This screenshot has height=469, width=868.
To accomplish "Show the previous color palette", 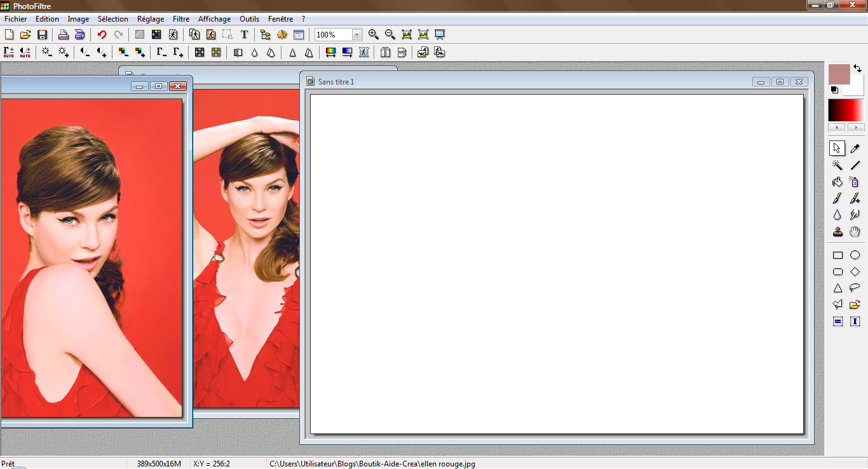I will coord(837,127).
